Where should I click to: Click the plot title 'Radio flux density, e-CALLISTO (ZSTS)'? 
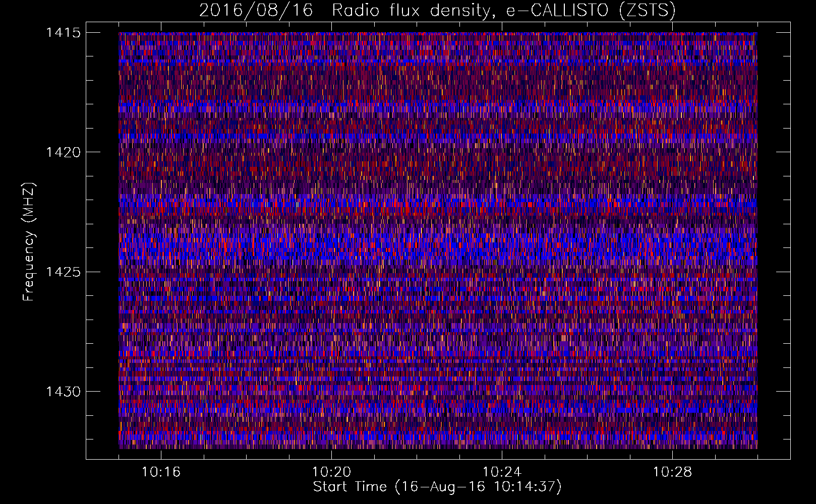coord(503,11)
